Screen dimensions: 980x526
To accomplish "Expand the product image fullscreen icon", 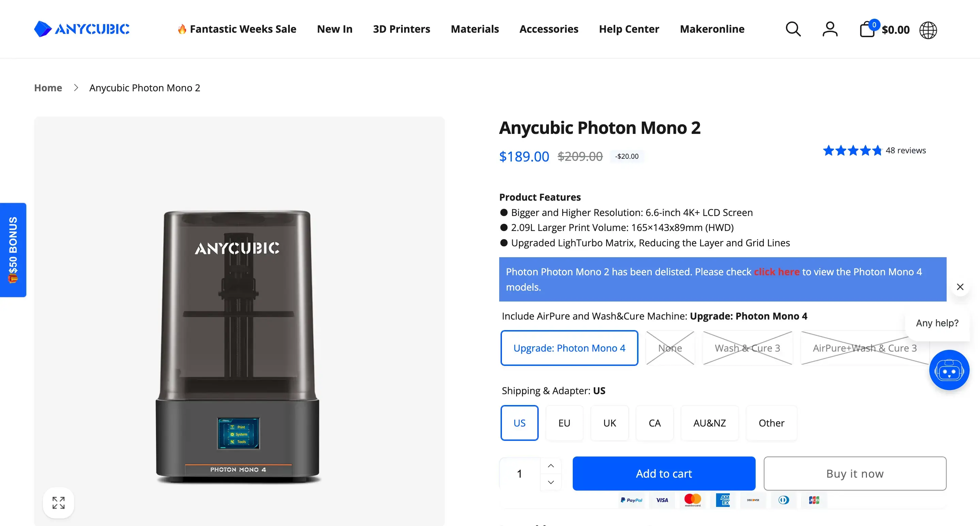I will tap(58, 502).
